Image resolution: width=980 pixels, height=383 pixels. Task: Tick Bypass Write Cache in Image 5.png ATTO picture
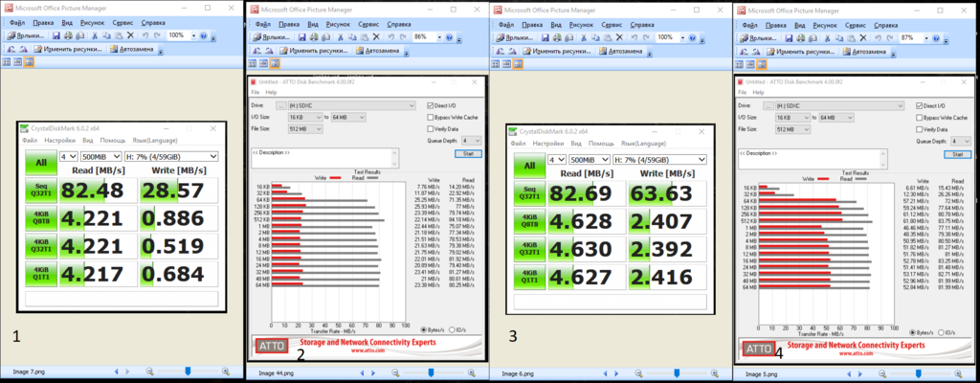[919, 118]
